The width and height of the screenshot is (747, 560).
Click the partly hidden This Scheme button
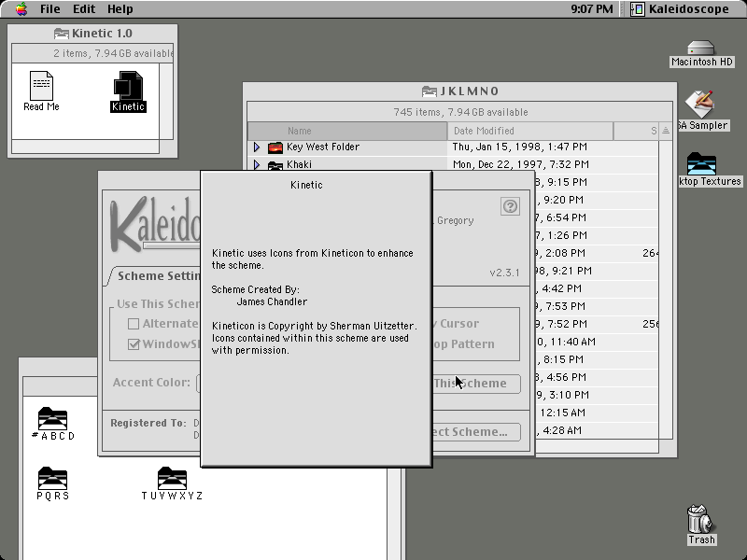pos(476,384)
